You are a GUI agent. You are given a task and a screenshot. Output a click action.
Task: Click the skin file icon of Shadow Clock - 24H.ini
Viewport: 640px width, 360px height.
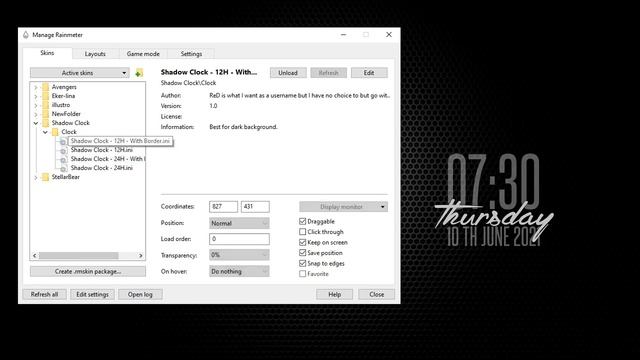[63, 168]
